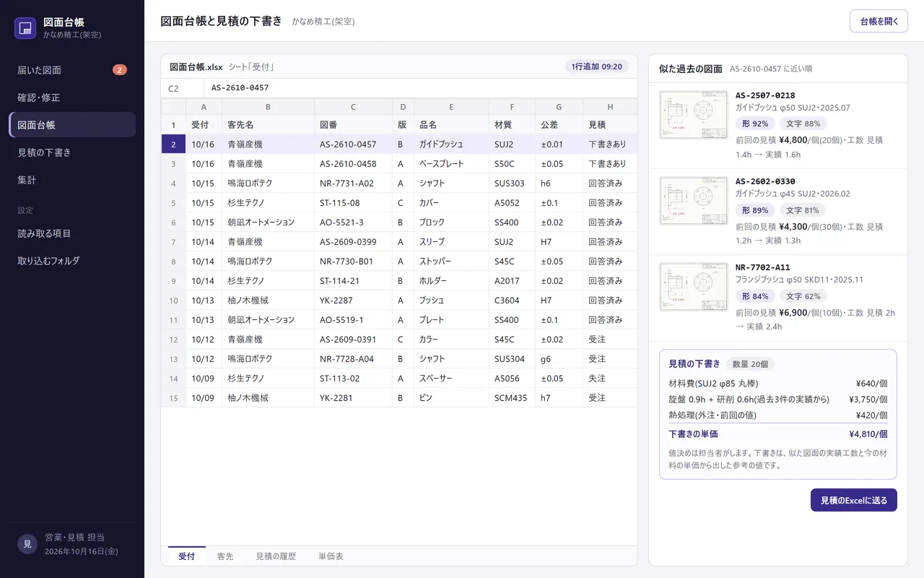Screen dimensions: 924x578
Task: Open 取り込むフォルダ settings
Action: coord(72,261)
